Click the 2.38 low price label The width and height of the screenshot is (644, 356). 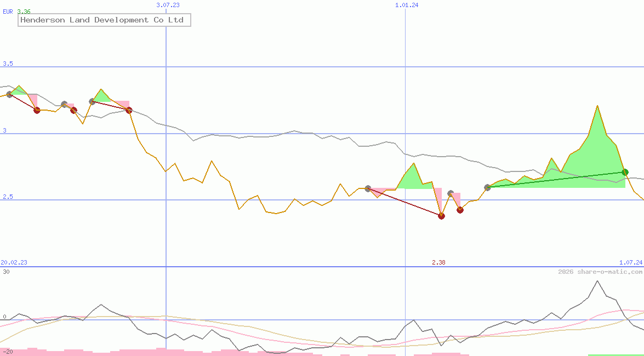click(x=438, y=262)
